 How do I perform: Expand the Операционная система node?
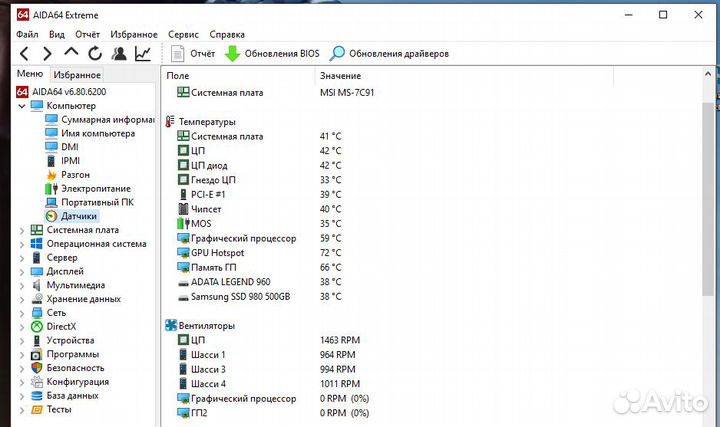pyautogui.click(x=22, y=244)
